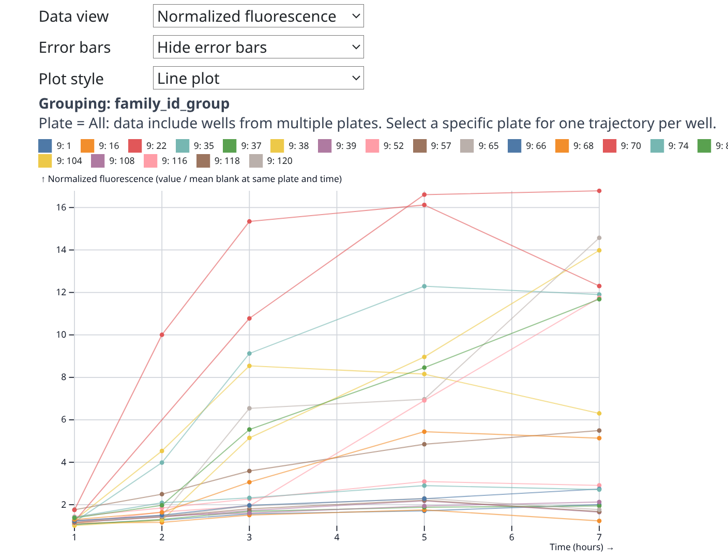This screenshot has width=728, height=560.
Task: Click the 9: 35 teal legend swatch
Action: point(183,146)
